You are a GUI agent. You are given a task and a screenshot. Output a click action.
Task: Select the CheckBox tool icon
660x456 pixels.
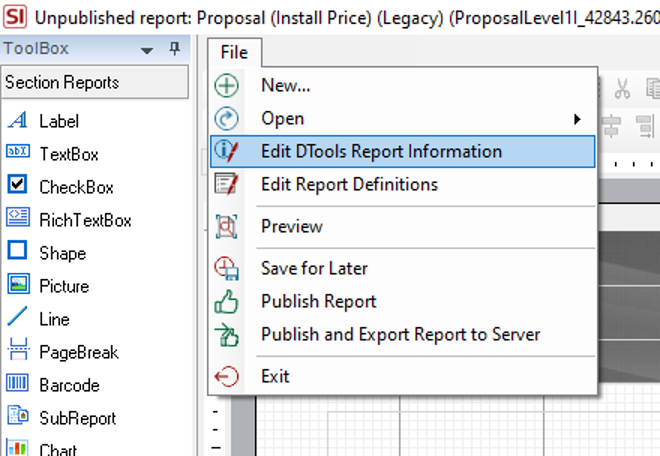click(x=17, y=184)
